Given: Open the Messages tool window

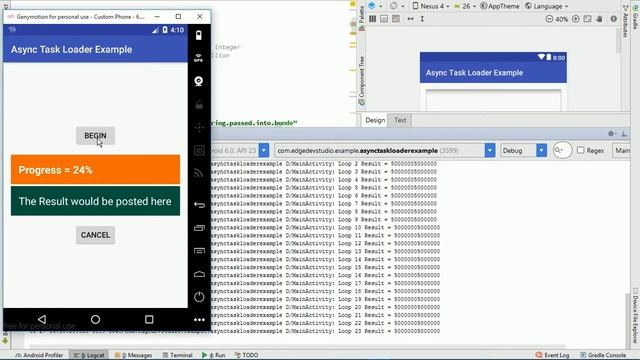Looking at the screenshot, I should (133, 355).
